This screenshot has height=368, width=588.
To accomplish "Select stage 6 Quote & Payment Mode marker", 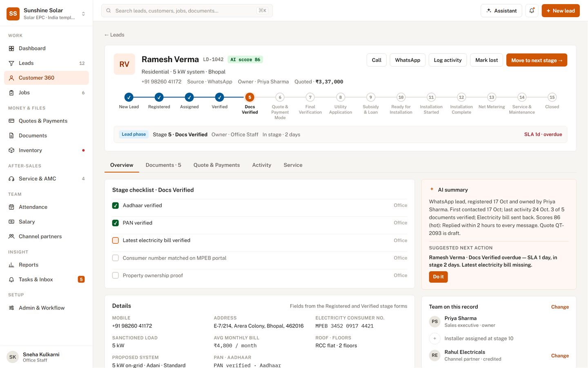I will (280, 97).
